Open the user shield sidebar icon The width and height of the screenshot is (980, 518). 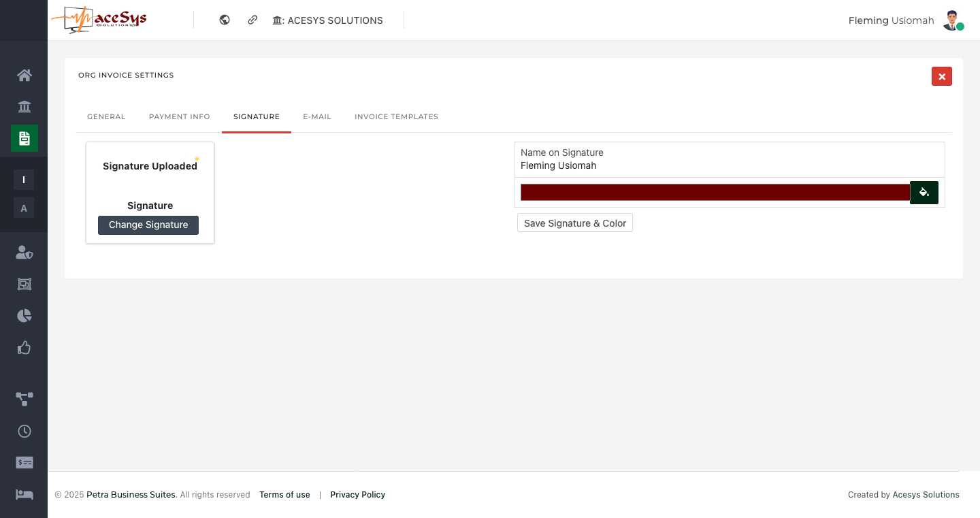(x=24, y=253)
